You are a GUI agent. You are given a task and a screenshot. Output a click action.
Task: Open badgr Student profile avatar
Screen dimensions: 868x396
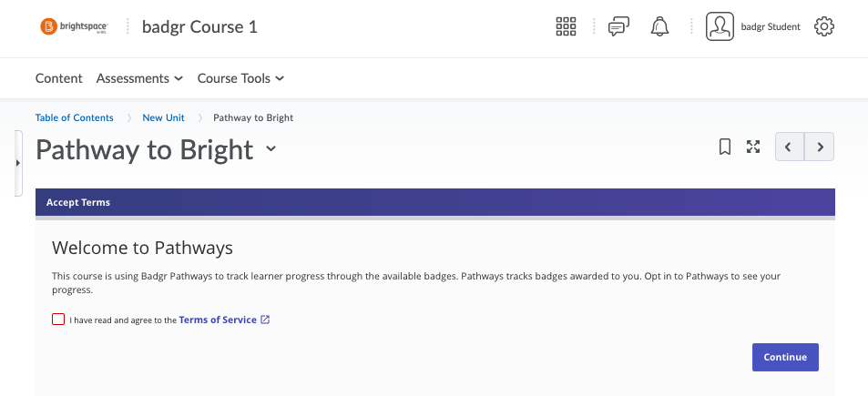tap(720, 26)
